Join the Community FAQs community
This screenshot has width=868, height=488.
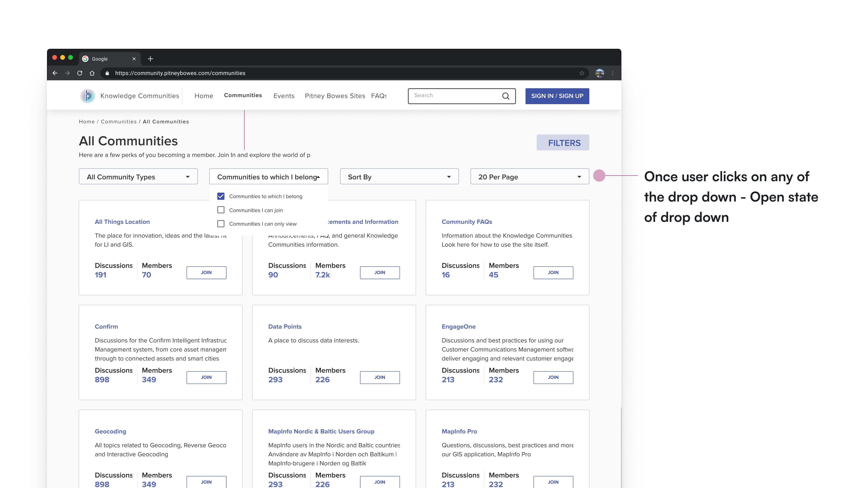tap(553, 272)
